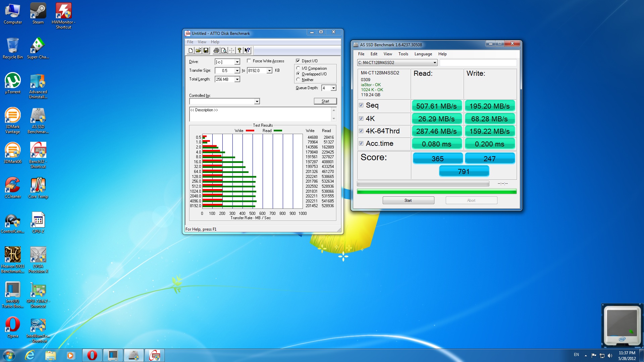The height and width of the screenshot is (362, 644).
Task: Open the AS SSD View menu
Action: pyautogui.click(x=388, y=54)
